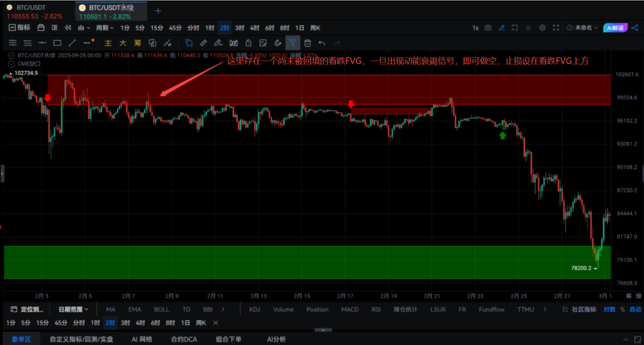Open the 自定义指标/回测/实盘 tab
Viewport: 644px width, 345px height.
(x=81, y=339)
